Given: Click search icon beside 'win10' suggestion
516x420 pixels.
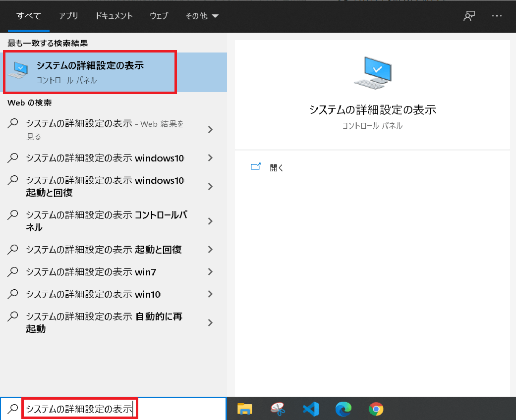Looking at the screenshot, I should pos(12,294).
